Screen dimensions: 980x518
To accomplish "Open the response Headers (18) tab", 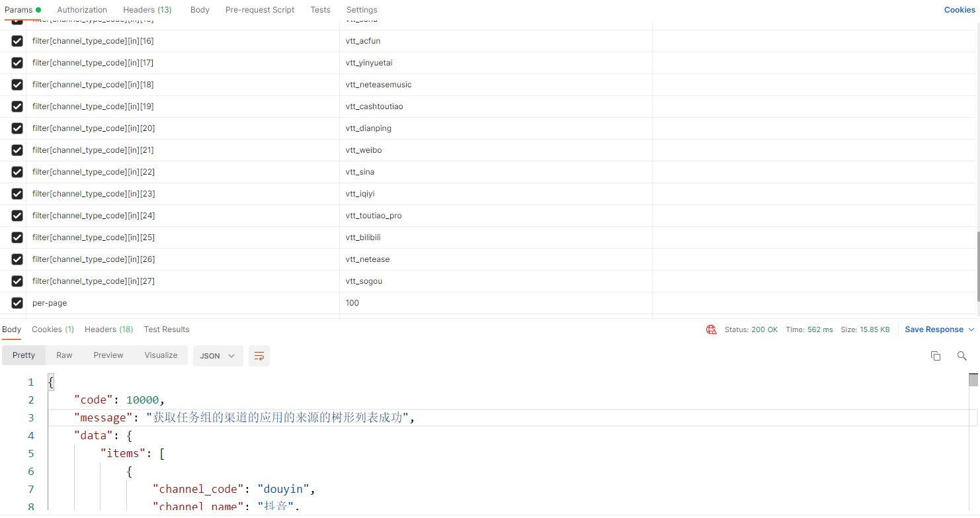I will 108,329.
